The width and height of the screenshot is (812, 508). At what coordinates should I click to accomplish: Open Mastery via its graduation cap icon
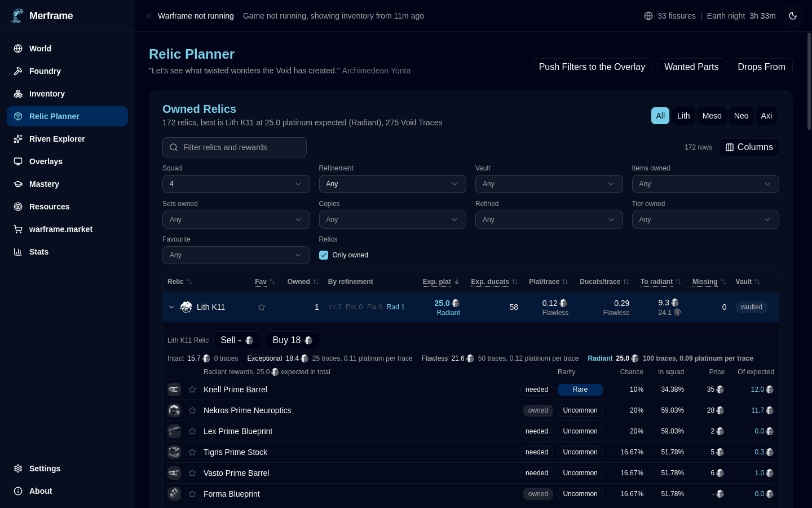(18, 184)
